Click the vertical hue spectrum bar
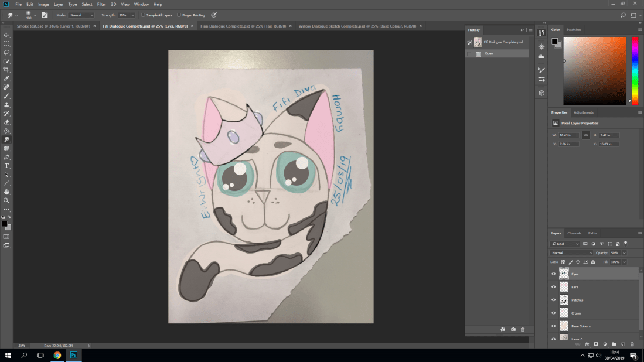The width and height of the screenshot is (644, 362). 634,70
